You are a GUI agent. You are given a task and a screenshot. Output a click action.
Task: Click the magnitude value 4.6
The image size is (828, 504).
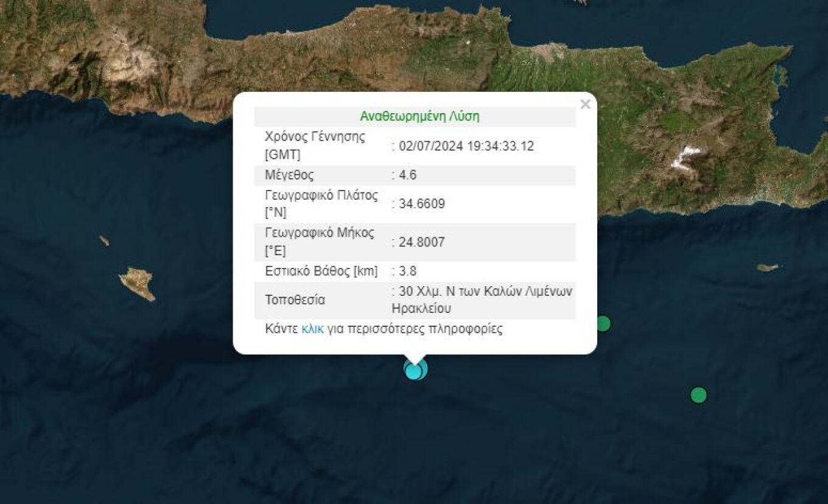pyautogui.click(x=407, y=175)
